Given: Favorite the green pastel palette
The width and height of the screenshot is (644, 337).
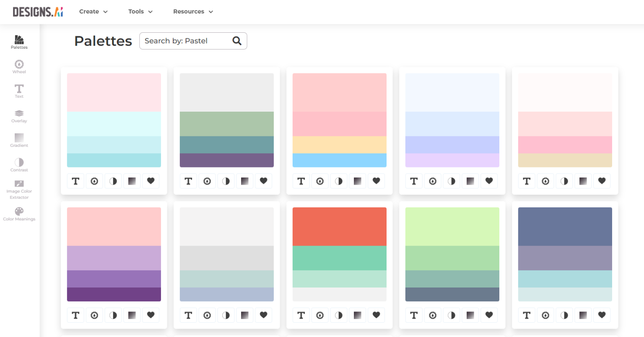Looking at the screenshot, I should pyautogui.click(x=489, y=315).
